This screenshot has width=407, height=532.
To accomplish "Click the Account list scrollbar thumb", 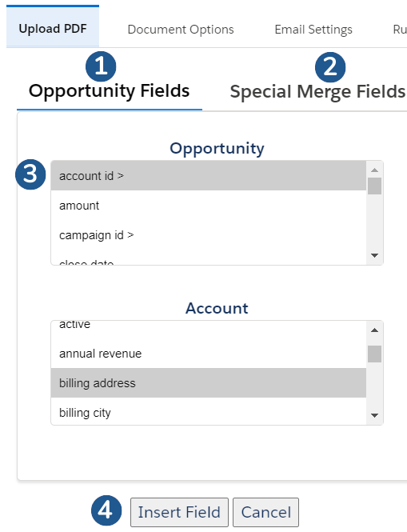I will 374,354.
